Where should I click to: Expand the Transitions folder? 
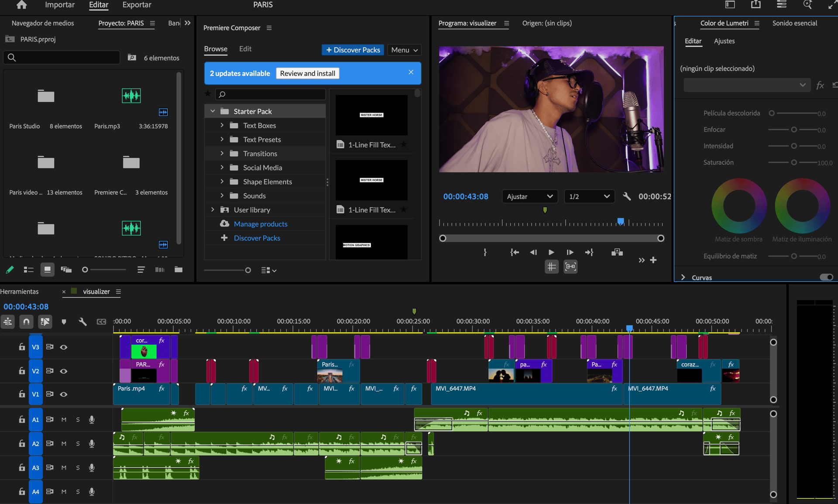222,153
